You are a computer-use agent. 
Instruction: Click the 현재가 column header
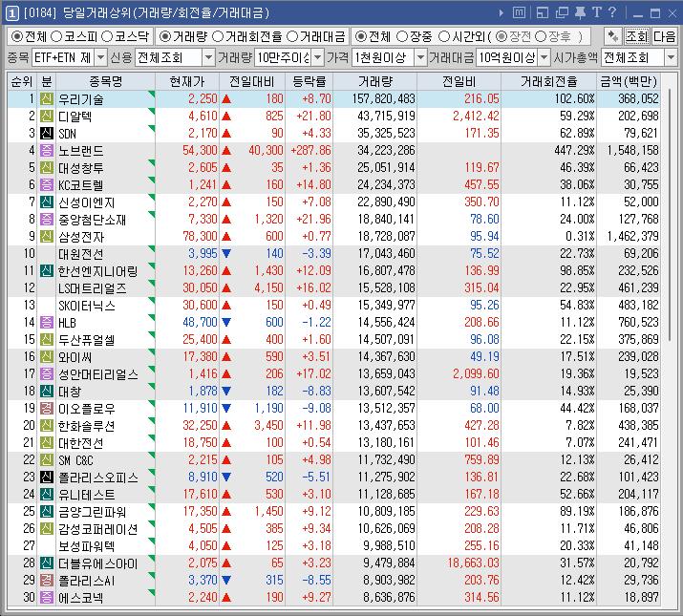click(x=187, y=81)
